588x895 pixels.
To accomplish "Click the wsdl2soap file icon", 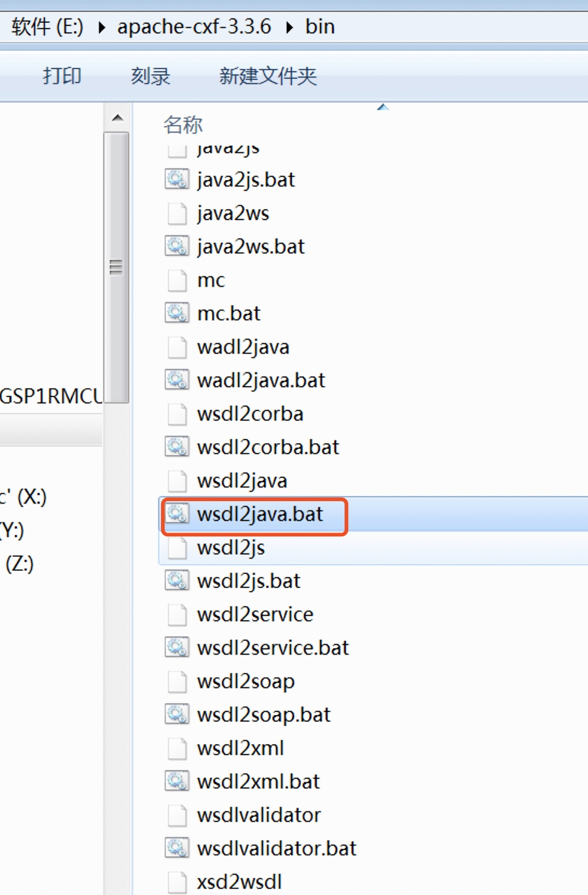I will (x=177, y=681).
